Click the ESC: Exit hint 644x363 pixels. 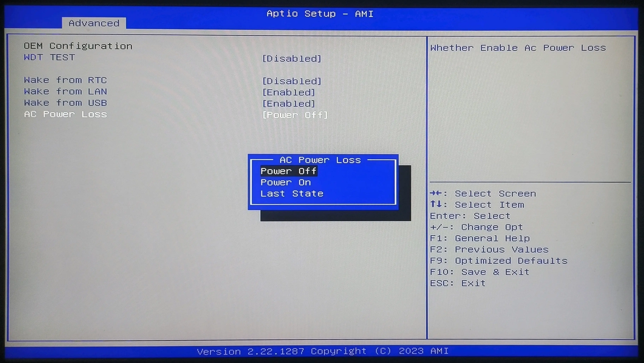pyautogui.click(x=458, y=283)
